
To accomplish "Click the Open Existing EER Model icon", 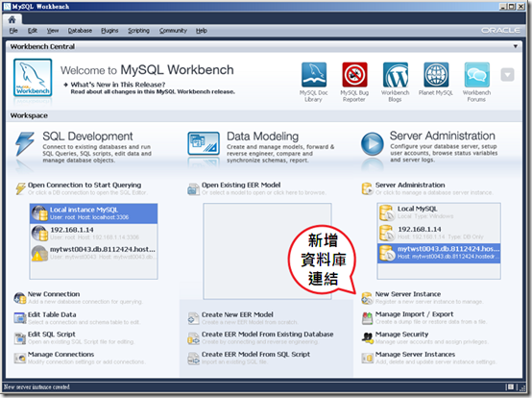I will click(193, 188).
